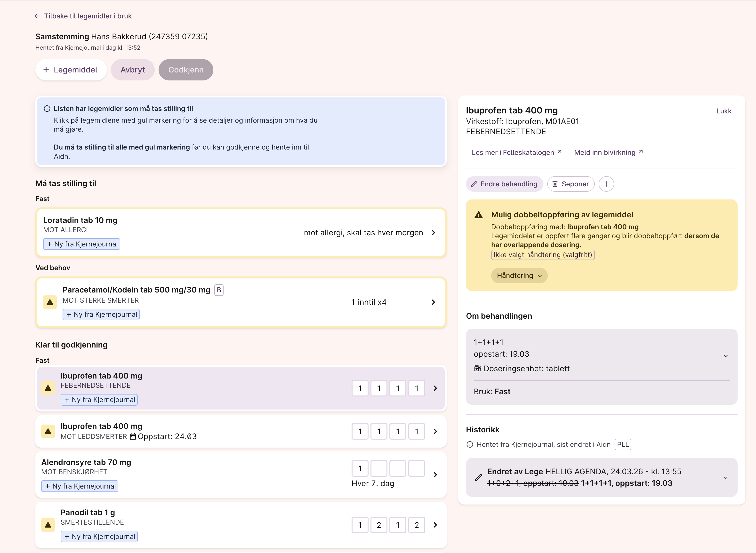Image resolution: width=756 pixels, height=553 pixels.
Task: Click info icon beside Hentet fra Kjernejournal
Action: point(470,444)
